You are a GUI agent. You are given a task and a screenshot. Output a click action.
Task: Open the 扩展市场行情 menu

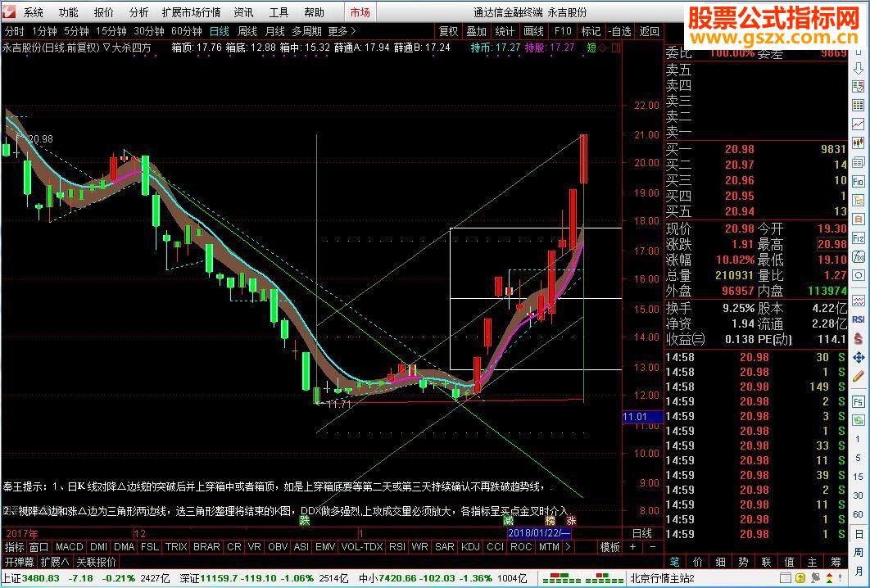pyautogui.click(x=192, y=12)
